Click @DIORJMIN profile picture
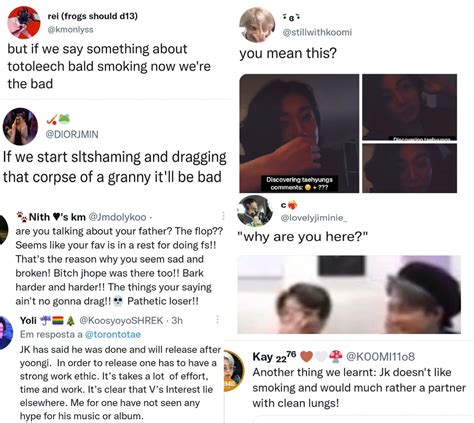The height and width of the screenshot is (423, 474). [x=20, y=126]
